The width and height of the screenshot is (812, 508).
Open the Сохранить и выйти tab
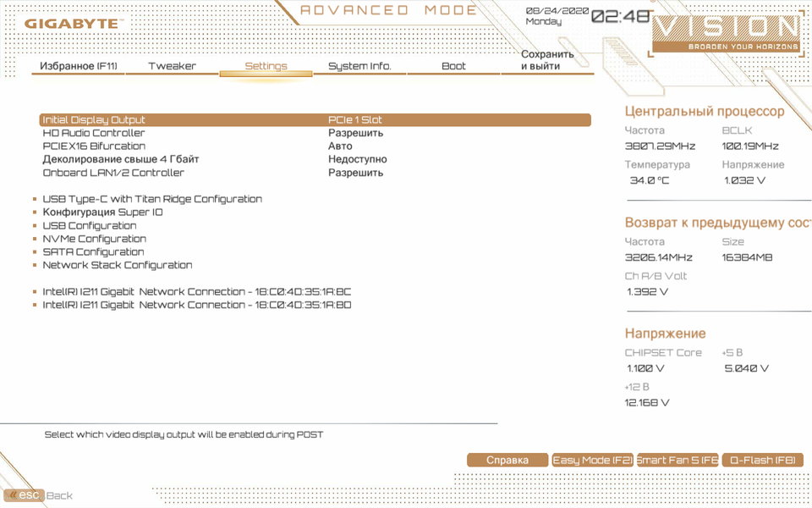click(547, 60)
